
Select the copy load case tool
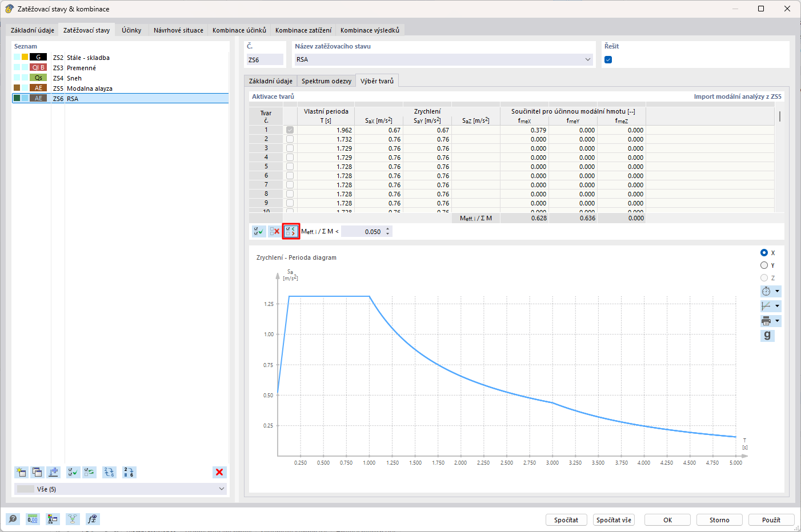pyautogui.click(x=37, y=472)
